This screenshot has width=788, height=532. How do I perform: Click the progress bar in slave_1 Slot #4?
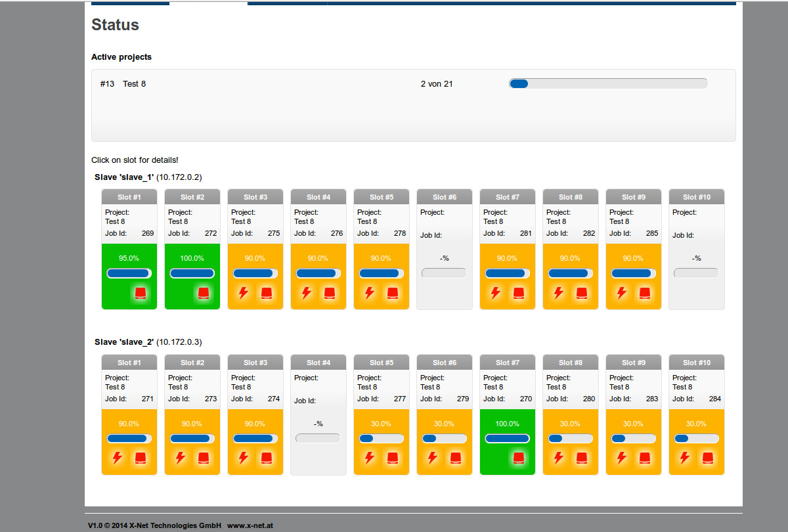318,273
